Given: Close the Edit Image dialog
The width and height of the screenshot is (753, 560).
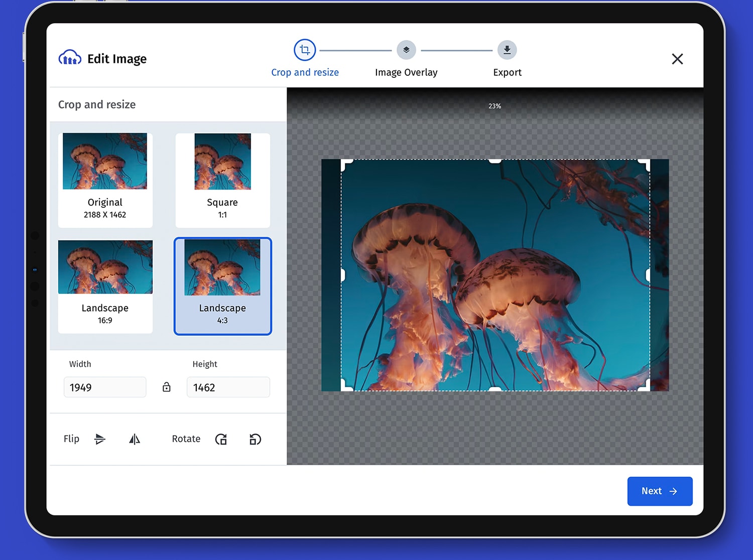Looking at the screenshot, I should (677, 59).
